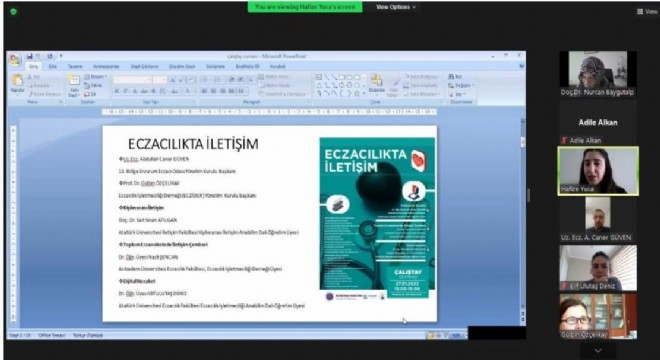The image size is (660, 360).
Task: Click the grow font size icon
Action: click(x=173, y=80)
